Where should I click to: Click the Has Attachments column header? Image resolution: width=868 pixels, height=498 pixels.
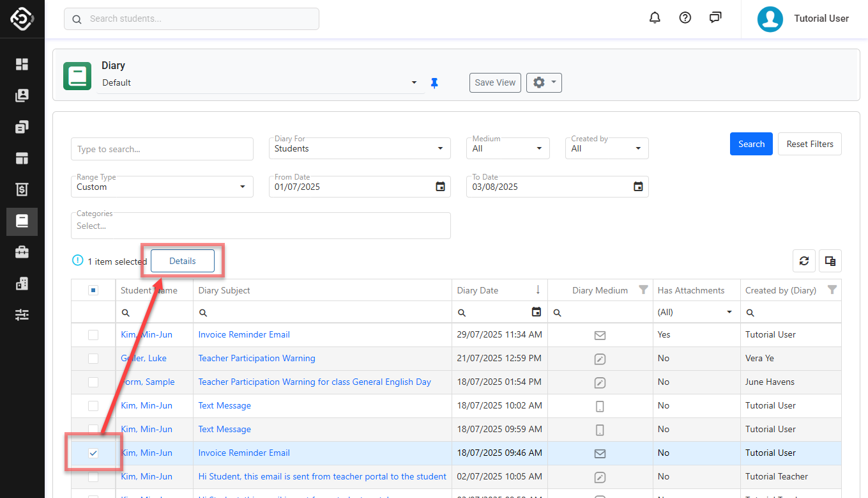691,290
